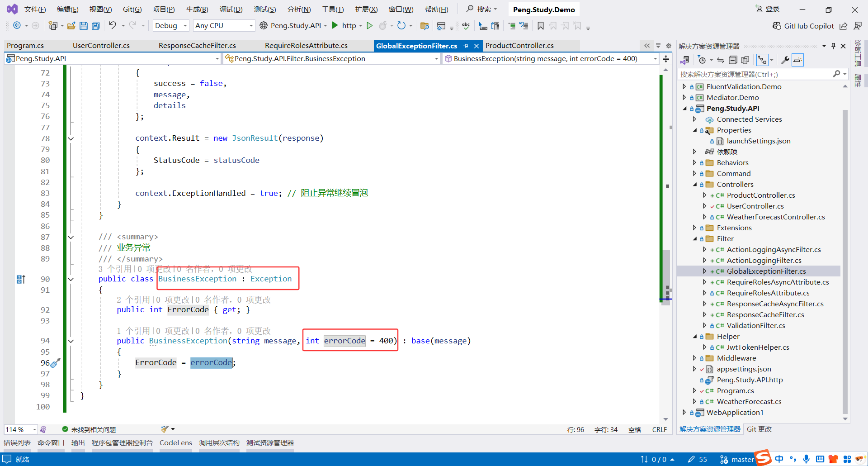The height and width of the screenshot is (466, 868).
Task: Click the master branch button in status bar
Action: tap(737, 460)
